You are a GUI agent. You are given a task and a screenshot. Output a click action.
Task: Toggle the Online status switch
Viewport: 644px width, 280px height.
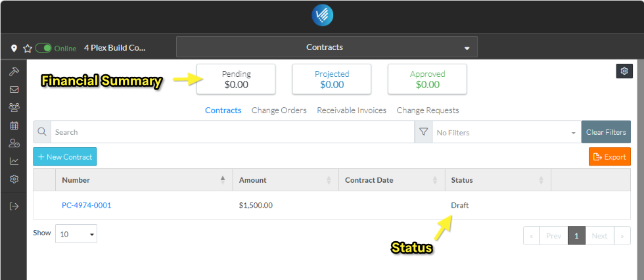[x=43, y=48]
